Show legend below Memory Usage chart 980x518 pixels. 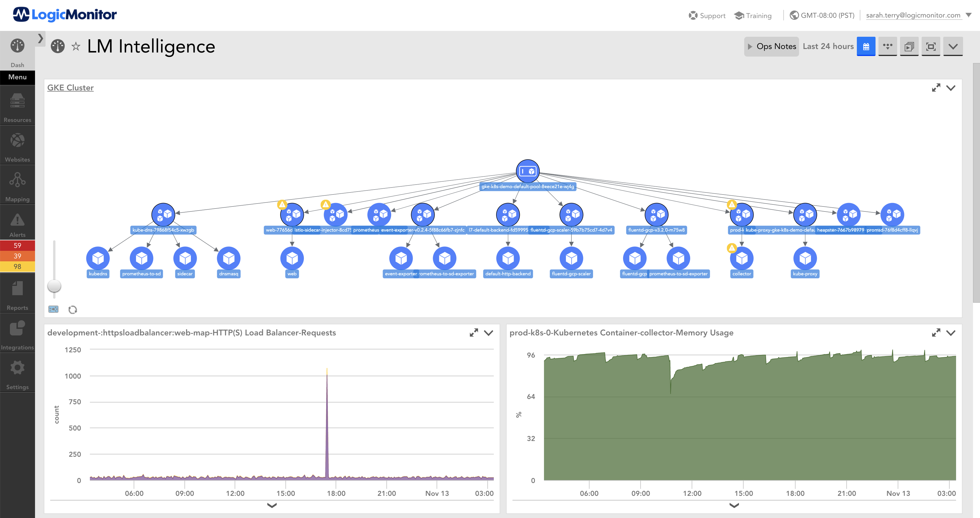point(734,505)
